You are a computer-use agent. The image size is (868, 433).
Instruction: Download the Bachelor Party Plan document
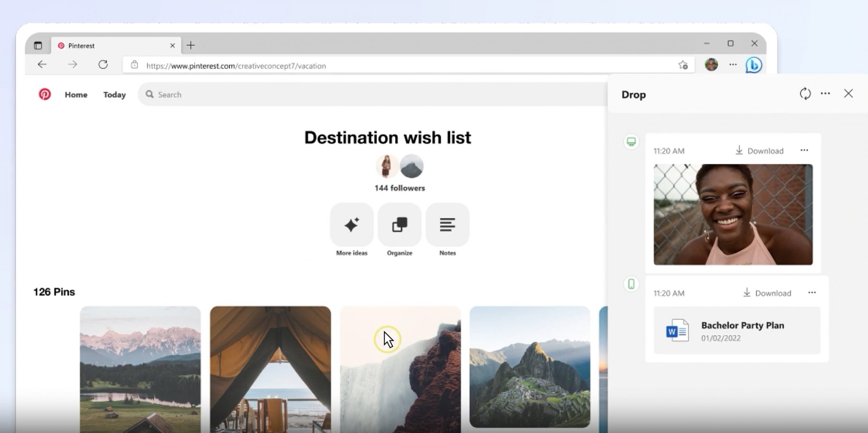pyautogui.click(x=767, y=293)
